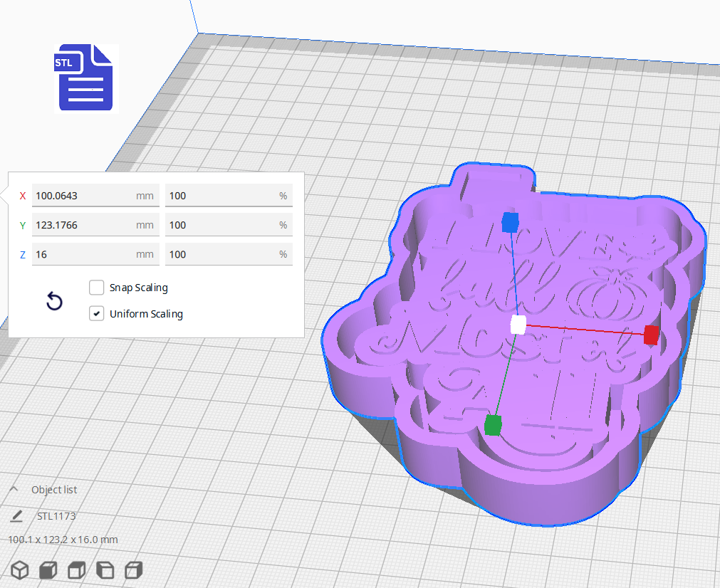Image resolution: width=720 pixels, height=588 pixels.
Task: Switch to the top view cube icon
Action: 76,569
